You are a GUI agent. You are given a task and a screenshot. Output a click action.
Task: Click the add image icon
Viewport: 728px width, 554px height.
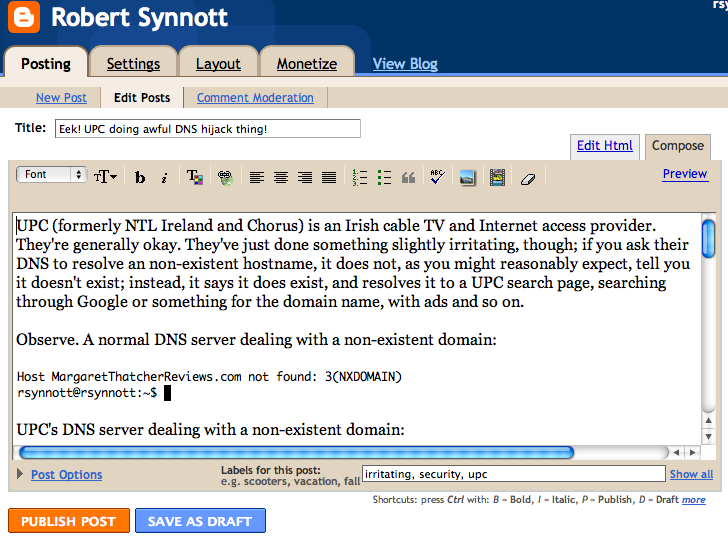click(467, 178)
